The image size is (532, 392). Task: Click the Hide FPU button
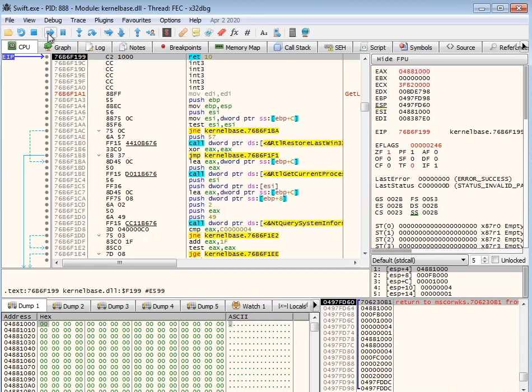click(392, 59)
